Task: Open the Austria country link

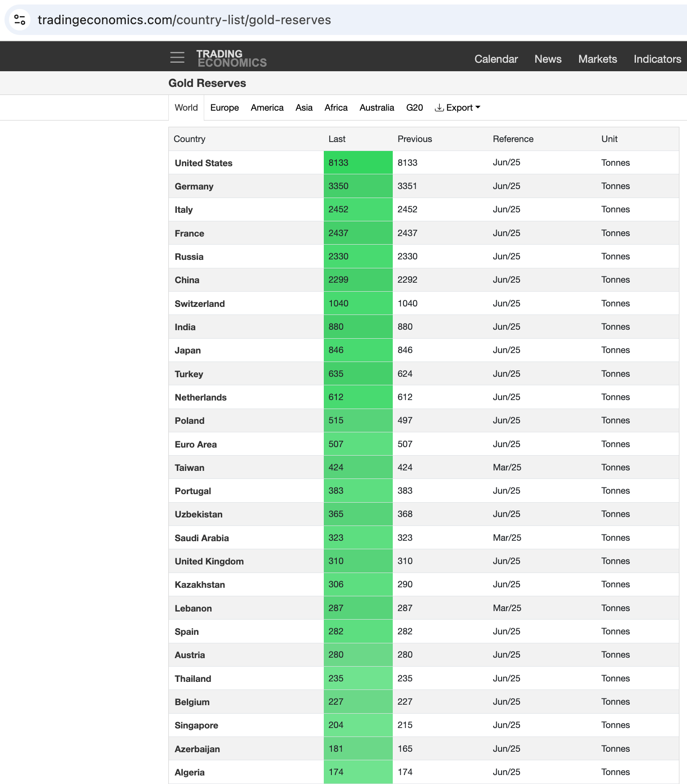Action: coord(190,655)
